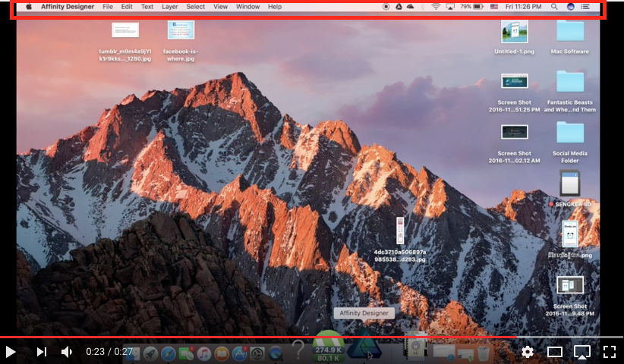Image resolution: width=624 pixels, height=364 pixels.
Task: Click the Google Drive menu bar icon
Action: (x=399, y=7)
